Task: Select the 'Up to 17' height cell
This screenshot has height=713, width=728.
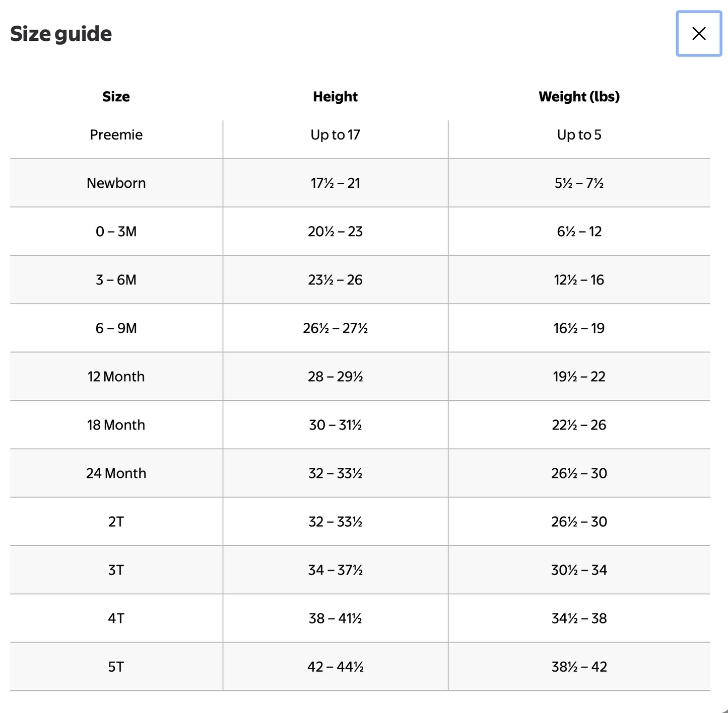Action: 336,134
